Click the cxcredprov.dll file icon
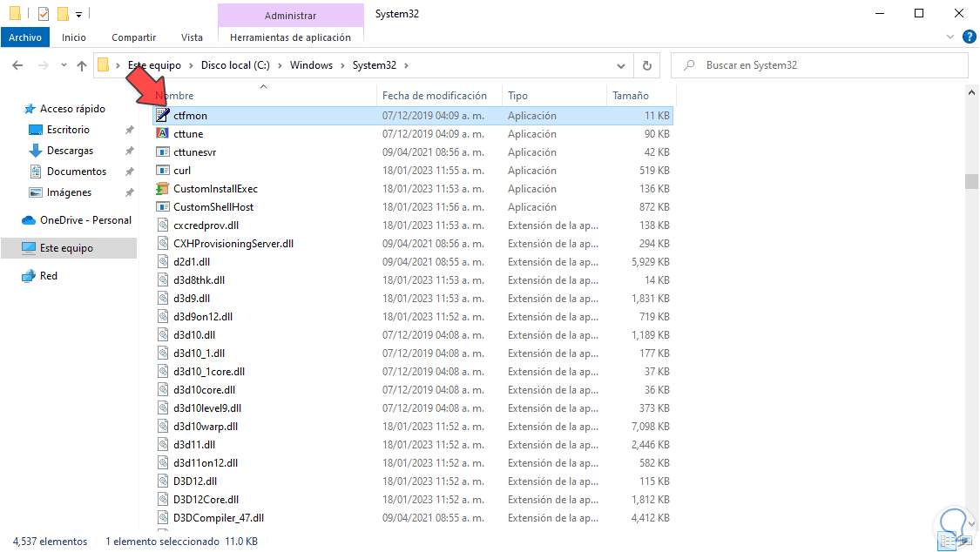Image resolution: width=980 pixels, height=552 pixels. [163, 226]
